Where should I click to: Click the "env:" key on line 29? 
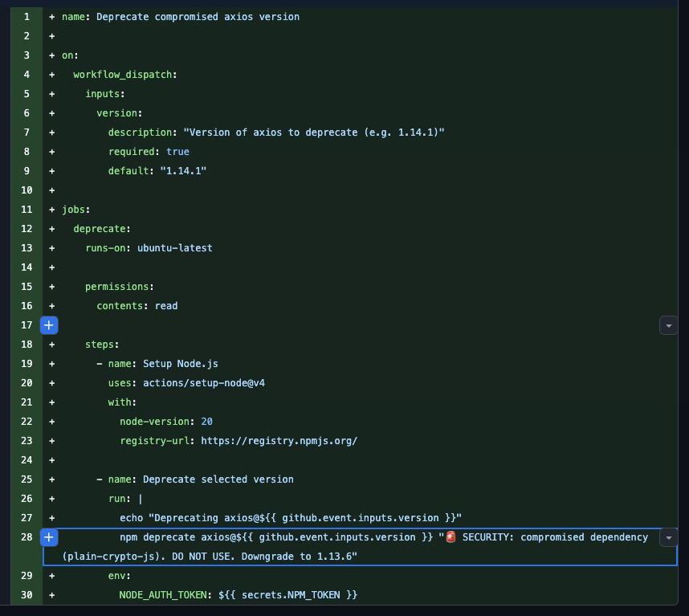click(120, 576)
